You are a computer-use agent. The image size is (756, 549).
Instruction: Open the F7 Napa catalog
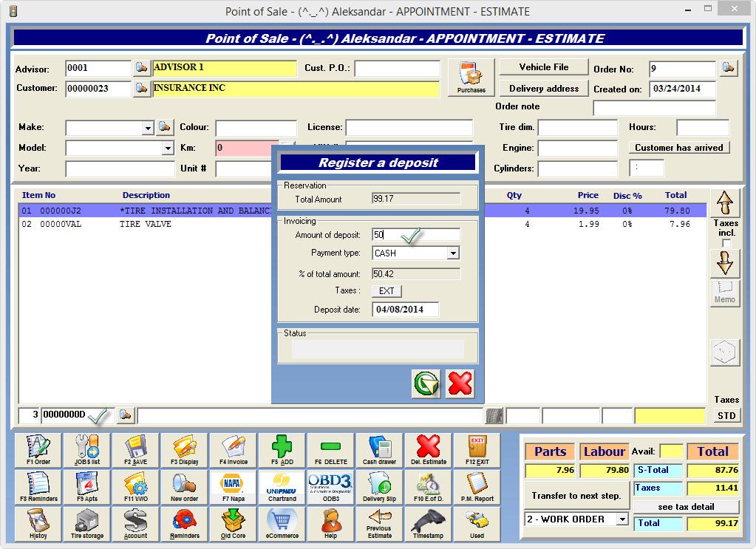point(234,487)
